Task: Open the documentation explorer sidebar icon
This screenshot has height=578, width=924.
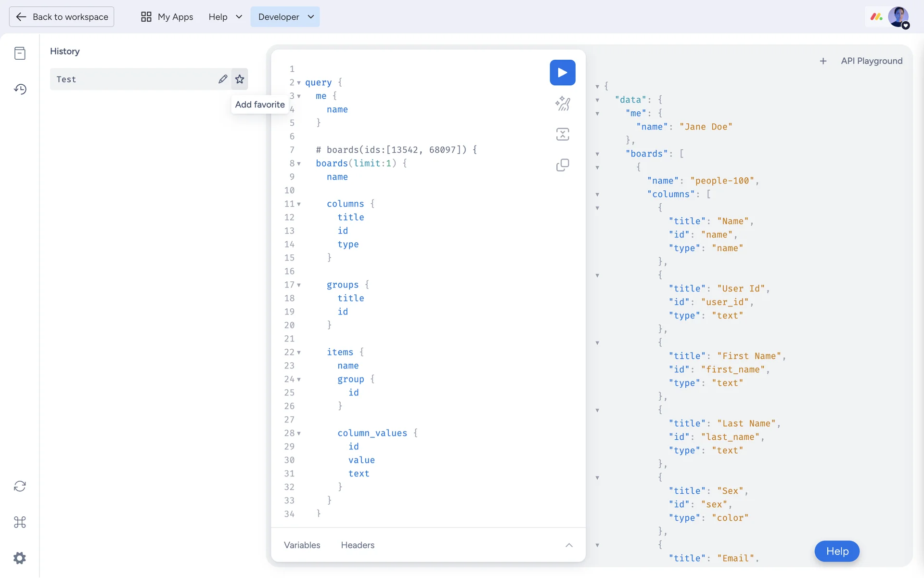Action: (20, 53)
